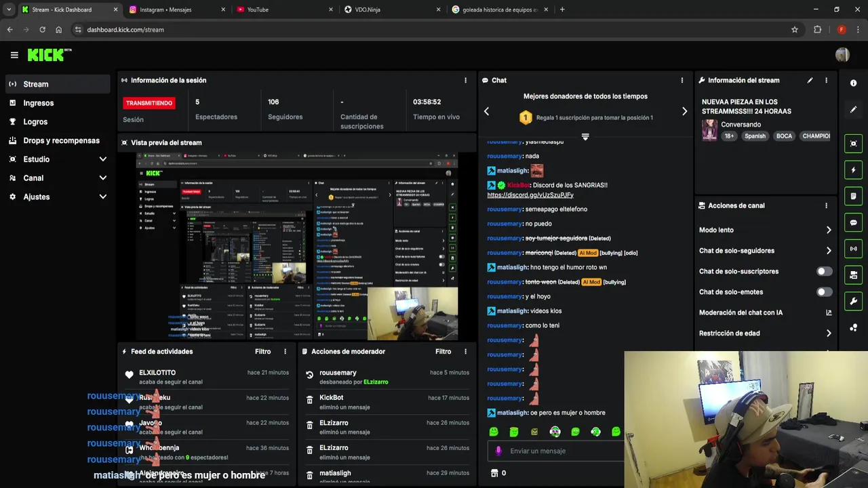Enable Chat de solo-suscriptores

824,271
